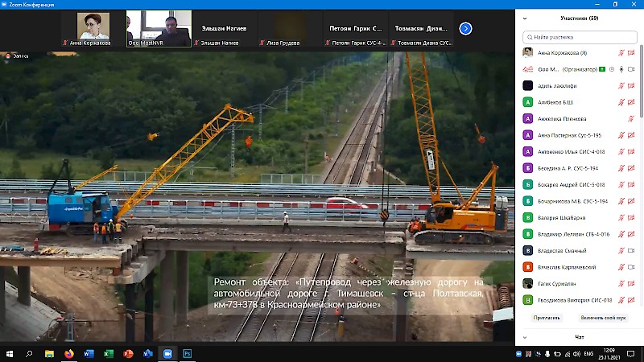Open PowerPoint from the taskbar
The width and height of the screenshot is (644, 362).
128,353
